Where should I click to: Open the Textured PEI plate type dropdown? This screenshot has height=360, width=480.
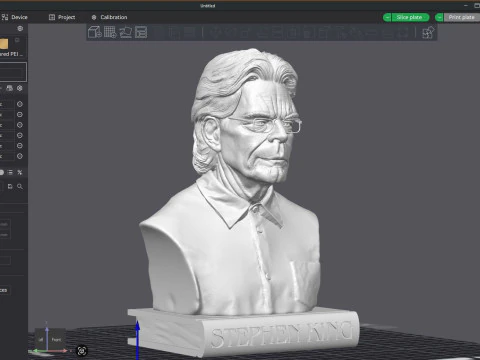(12, 54)
